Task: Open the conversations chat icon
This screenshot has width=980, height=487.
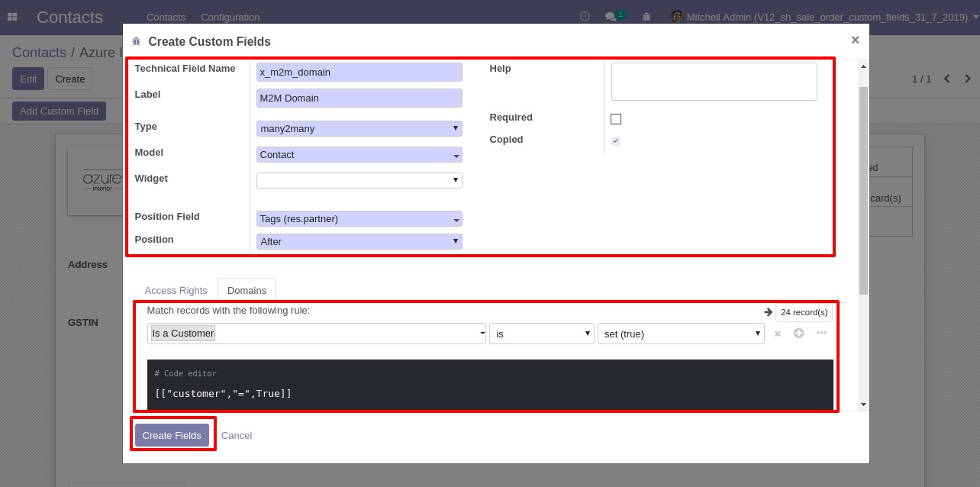Action: (x=610, y=17)
